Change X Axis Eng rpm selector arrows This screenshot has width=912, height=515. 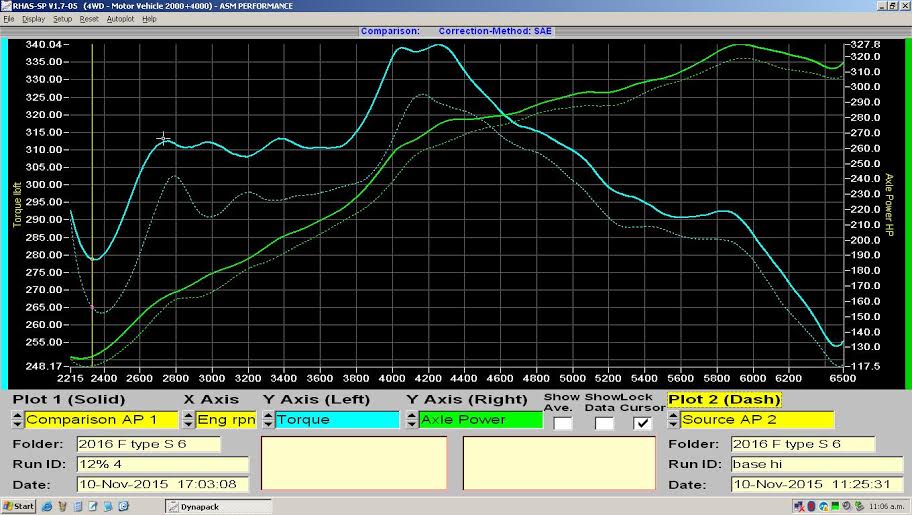tap(188, 420)
